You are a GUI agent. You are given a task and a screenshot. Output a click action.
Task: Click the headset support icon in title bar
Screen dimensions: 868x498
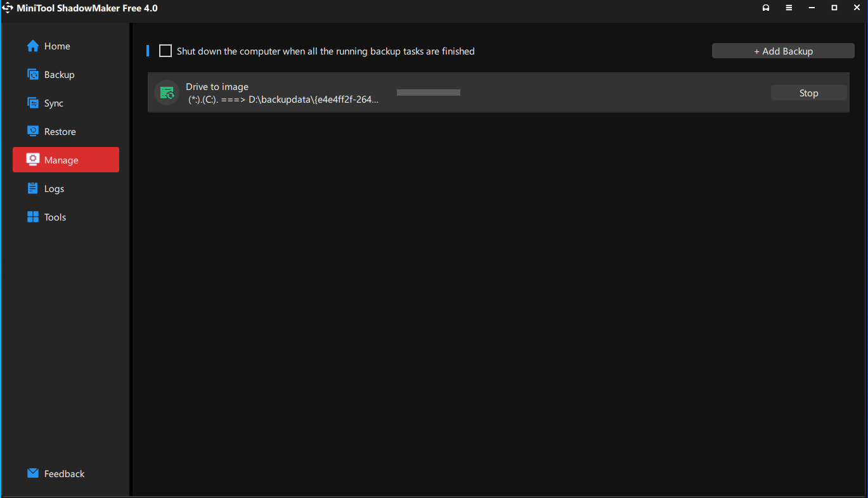click(766, 8)
